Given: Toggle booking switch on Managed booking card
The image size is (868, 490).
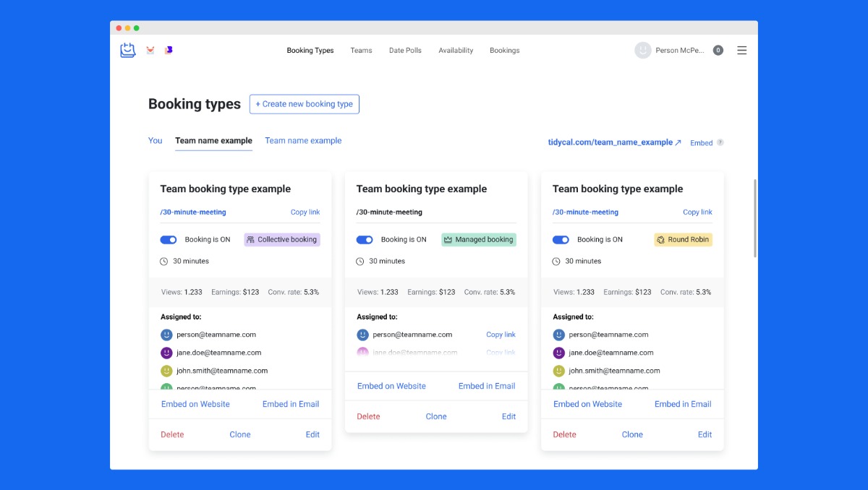Looking at the screenshot, I should (x=365, y=240).
